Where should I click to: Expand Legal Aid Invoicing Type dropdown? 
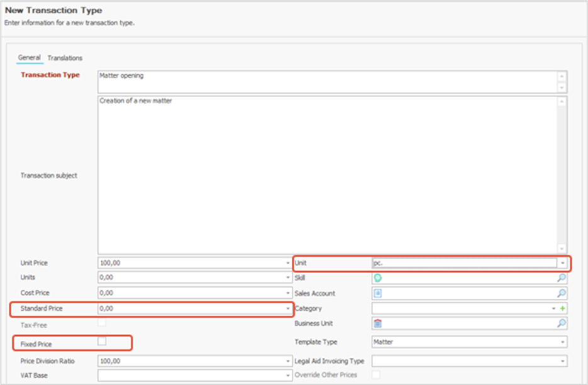coord(562,361)
